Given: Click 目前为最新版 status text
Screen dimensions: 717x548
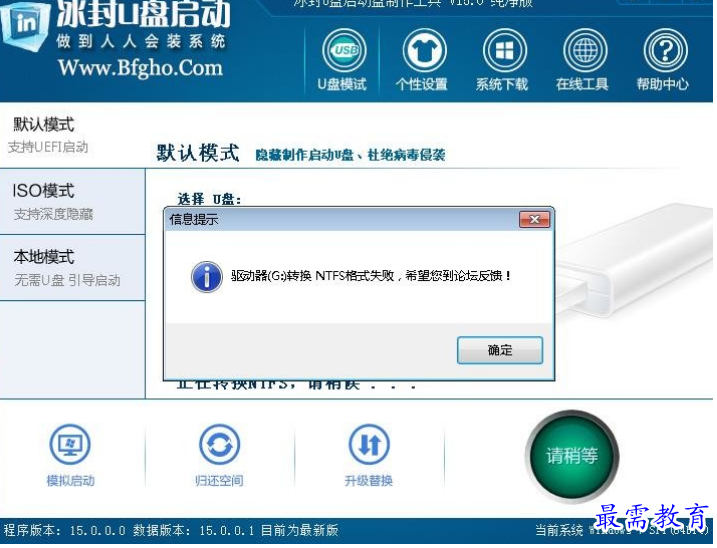Looking at the screenshot, I should (x=300, y=531).
